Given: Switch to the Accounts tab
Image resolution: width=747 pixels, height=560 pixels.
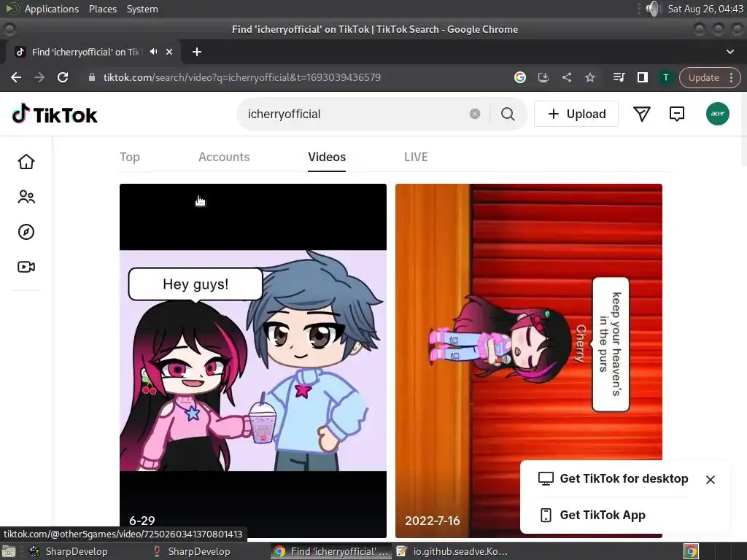Looking at the screenshot, I should pos(224,157).
